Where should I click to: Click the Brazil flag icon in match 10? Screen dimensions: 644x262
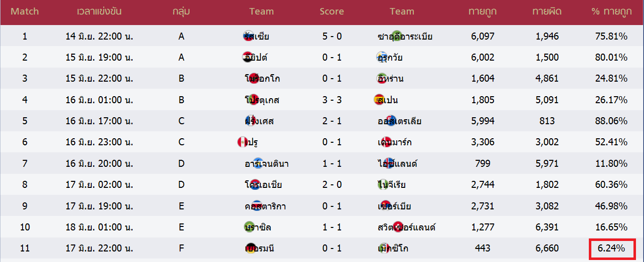coord(249,227)
